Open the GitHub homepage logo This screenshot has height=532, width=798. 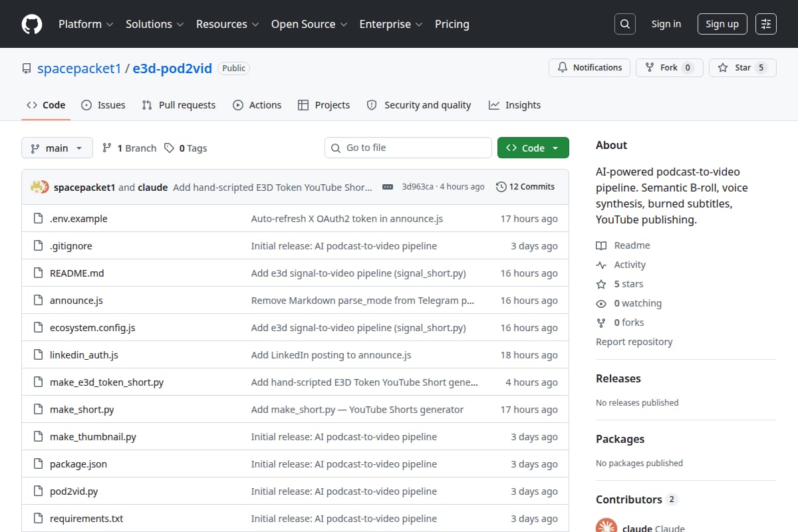pyautogui.click(x=32, y=24)
